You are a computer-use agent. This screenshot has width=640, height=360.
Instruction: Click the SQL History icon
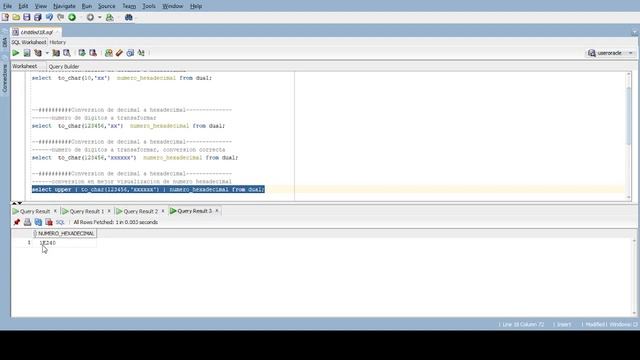(x=130, y=53)
